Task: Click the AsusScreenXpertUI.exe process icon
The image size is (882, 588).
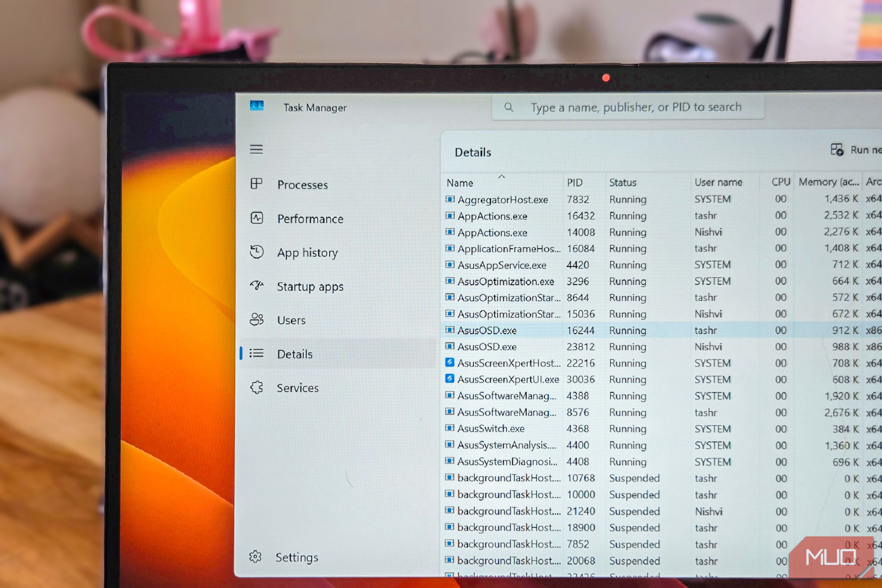Action: 450,379
